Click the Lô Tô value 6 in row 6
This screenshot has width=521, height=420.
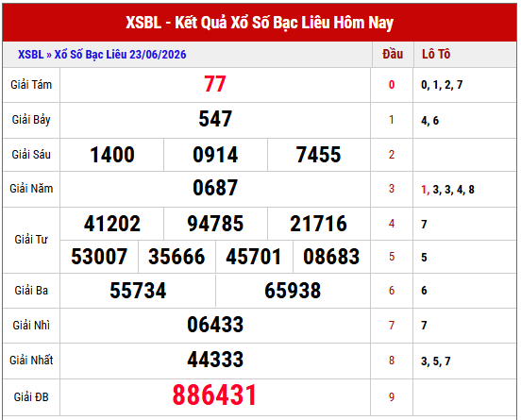424,291
